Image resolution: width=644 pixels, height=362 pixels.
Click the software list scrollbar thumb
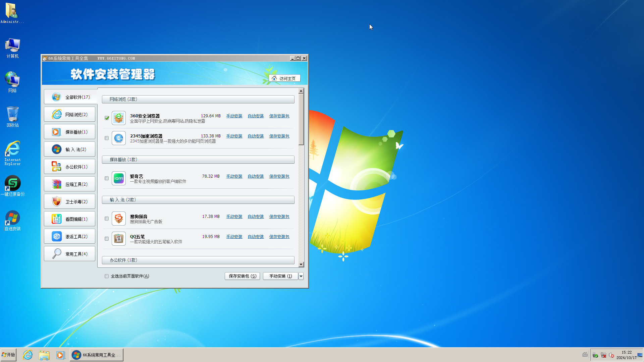click(x=301, y=119)
